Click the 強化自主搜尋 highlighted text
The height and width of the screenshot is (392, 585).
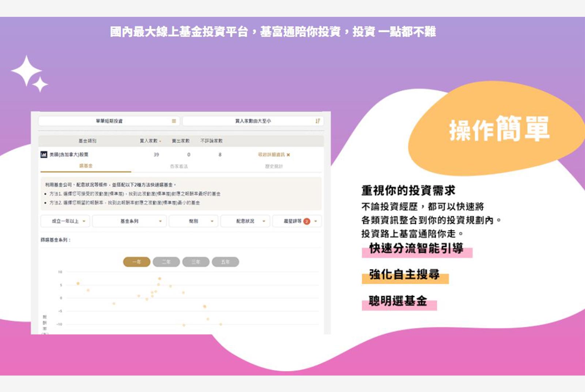click(404, 274)
